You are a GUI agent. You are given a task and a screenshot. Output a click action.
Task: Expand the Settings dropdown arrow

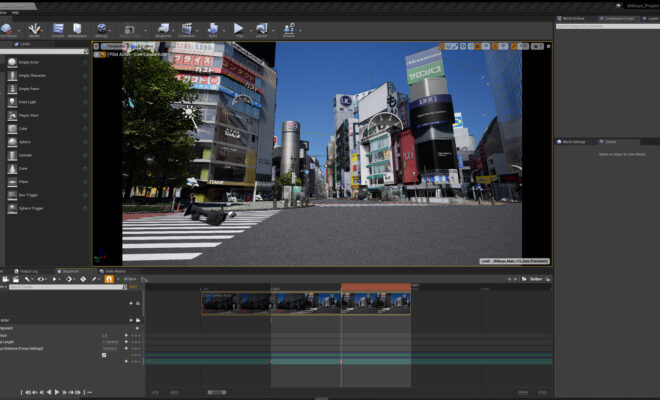pos(110,30)
